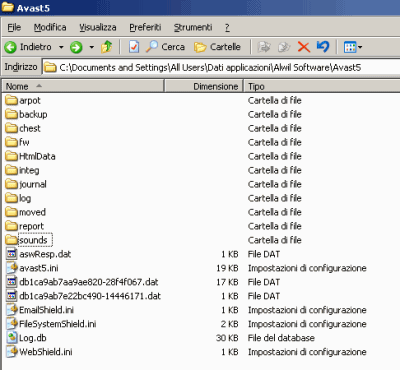The width and height of the screenshot is (400, 370).
Task: Open the ? help menu
Action: pyautogui.click(x=227, y=27)
